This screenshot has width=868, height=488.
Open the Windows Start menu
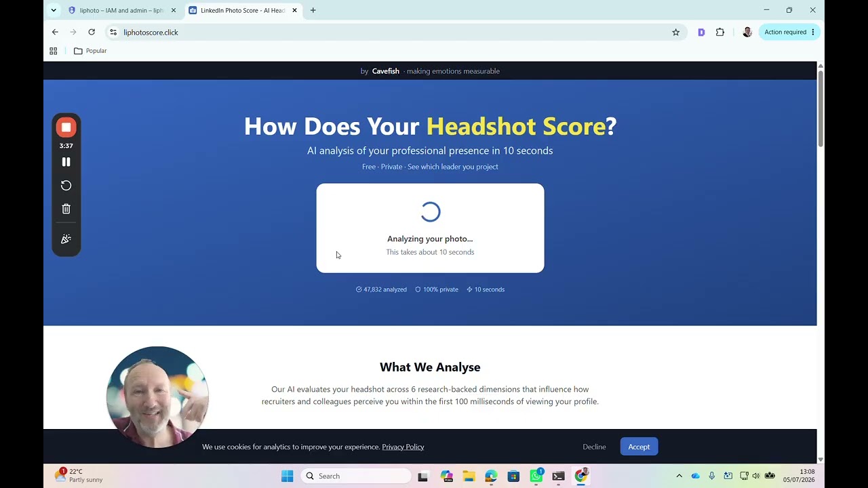(288, 476)
